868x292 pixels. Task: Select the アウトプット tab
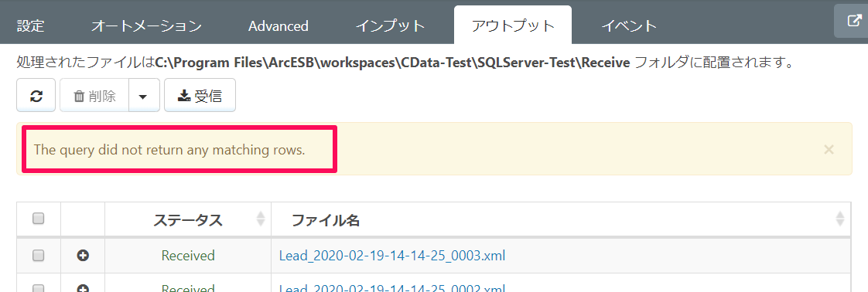tap(513, 25)
